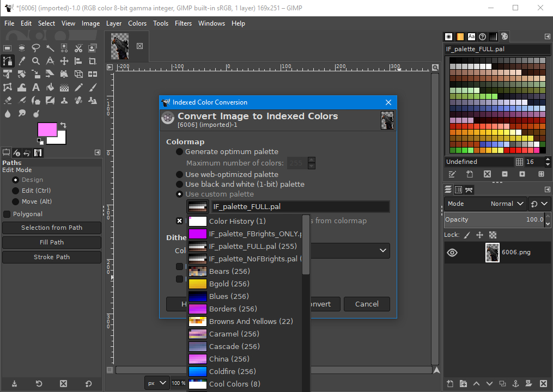Select the 3D Transform cube tool

click(x=78, y=74)
